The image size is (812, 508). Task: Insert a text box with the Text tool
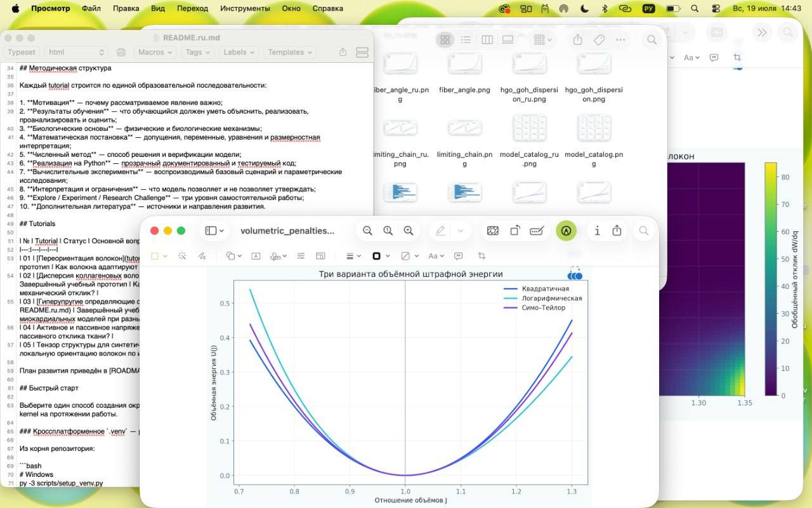[256, 256]
